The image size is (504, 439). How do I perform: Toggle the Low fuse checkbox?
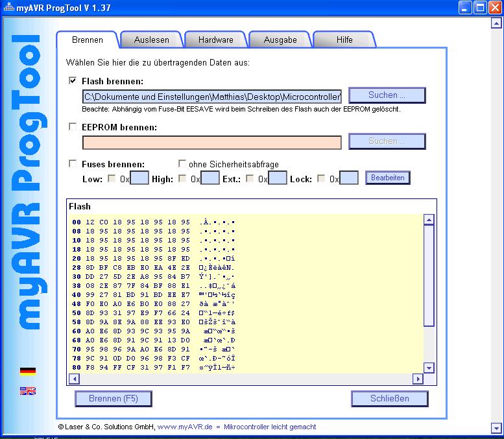pos(112,178)
